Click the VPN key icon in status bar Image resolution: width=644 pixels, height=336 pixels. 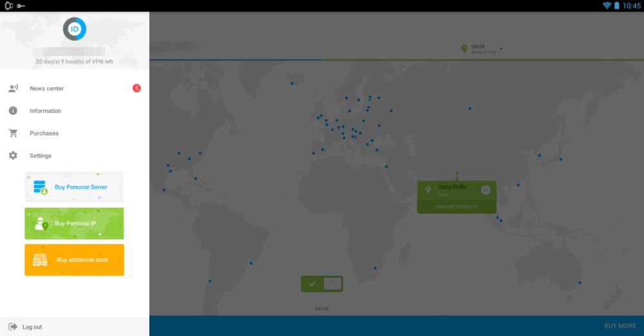point(21,6)
